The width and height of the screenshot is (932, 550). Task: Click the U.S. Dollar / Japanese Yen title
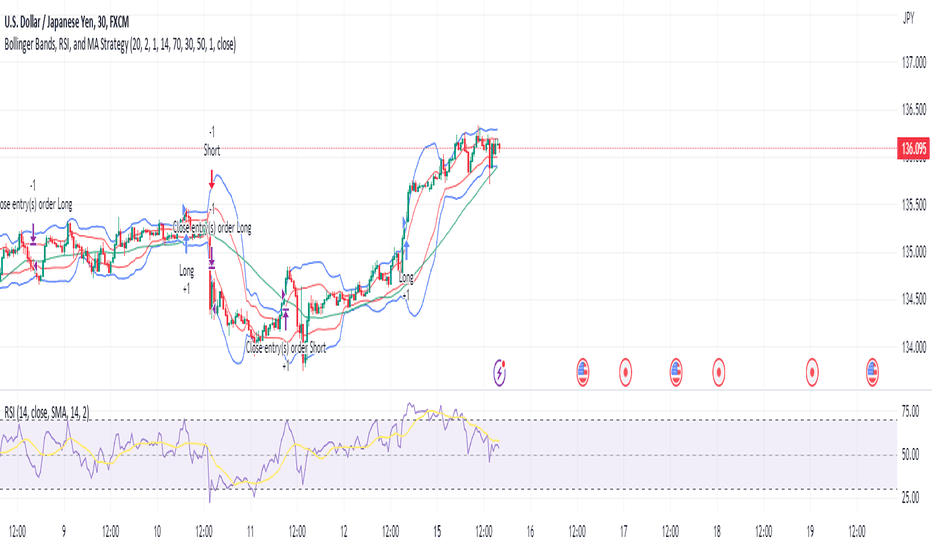tap(67, 23)
